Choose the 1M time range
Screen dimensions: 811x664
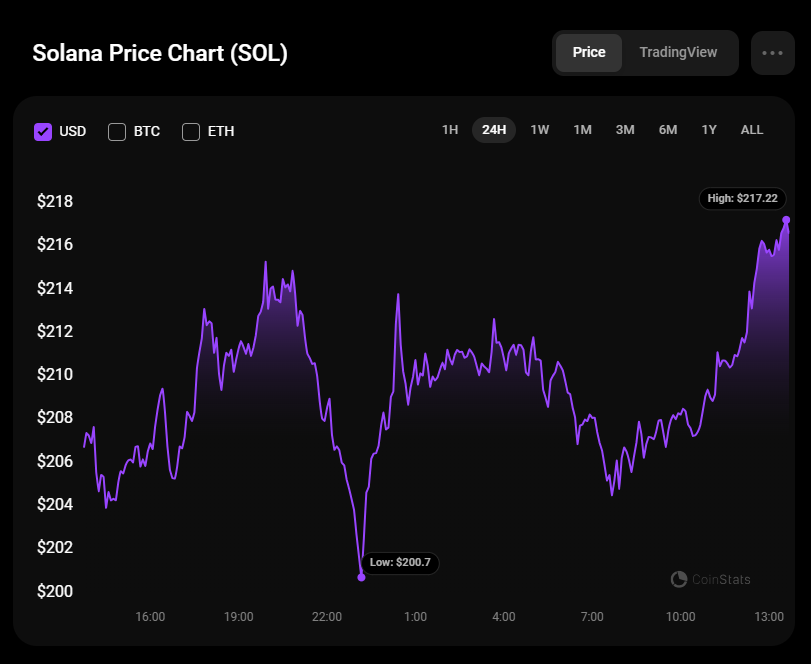(582, 130)
